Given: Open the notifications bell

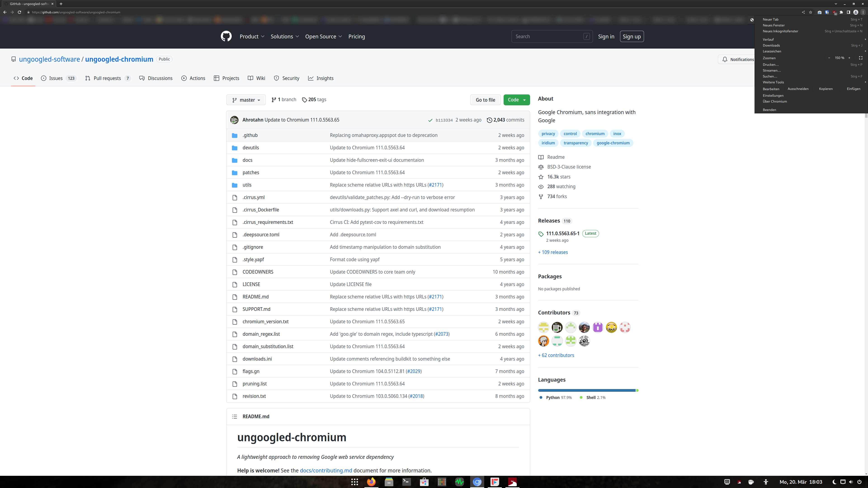Looking at the screenshot, I should [x=725, y=59].
